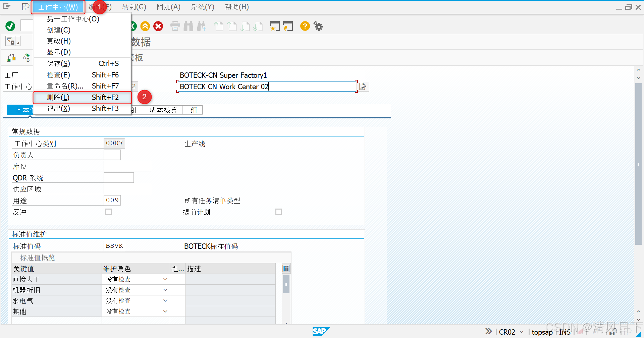This screenshot has width=644, height=338.
Task: Toggle the 提前计划 checkbox
Action: pyautogui.click(x=278, y=212)
